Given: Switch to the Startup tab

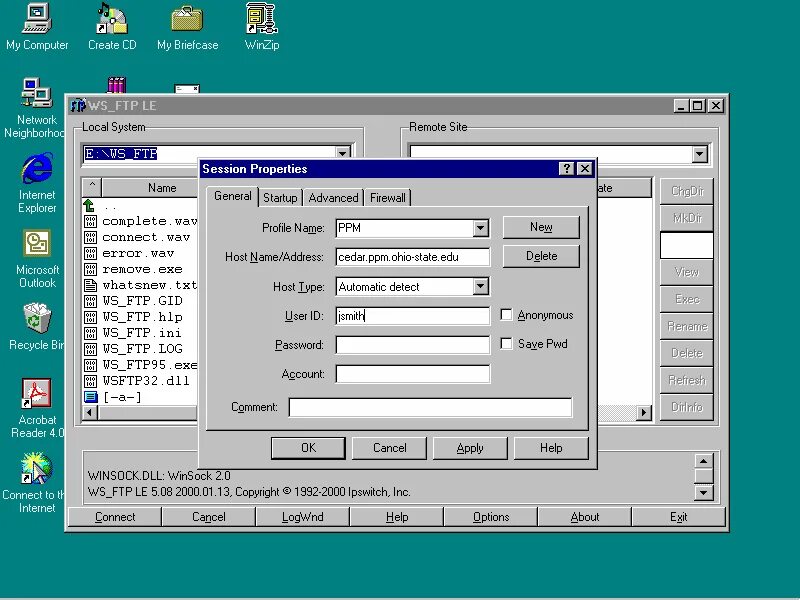Looking at the screenshot, I should click(x=280, y=198).
